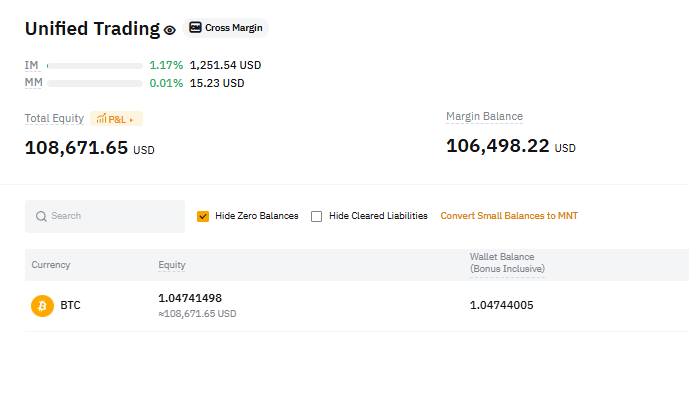Click the 0.01% MM percentage
Image resolution: width=689 pixels, height=395 pixels.
(x=166, y=83)
